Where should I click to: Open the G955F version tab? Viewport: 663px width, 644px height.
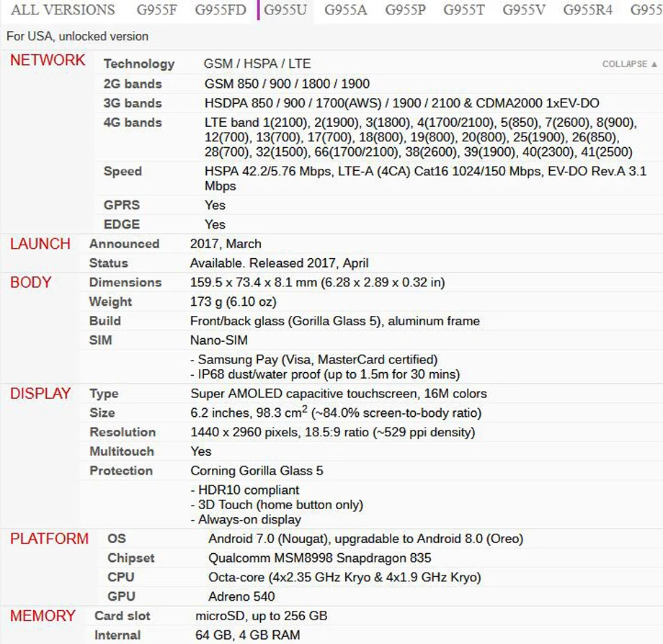156,9
